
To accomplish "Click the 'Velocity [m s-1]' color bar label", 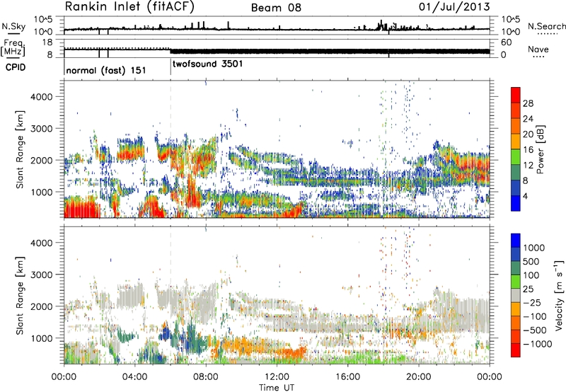I will tap(560, 295).
